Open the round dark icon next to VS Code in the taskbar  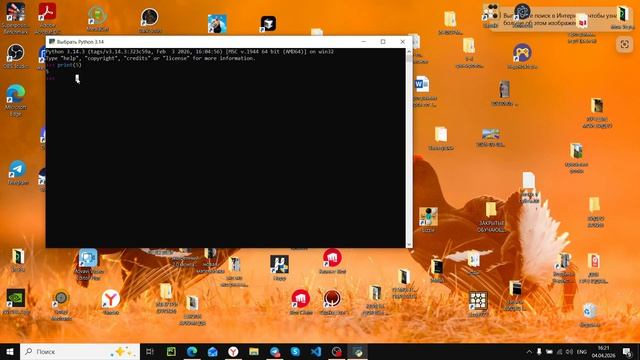[x=336, y=351]
